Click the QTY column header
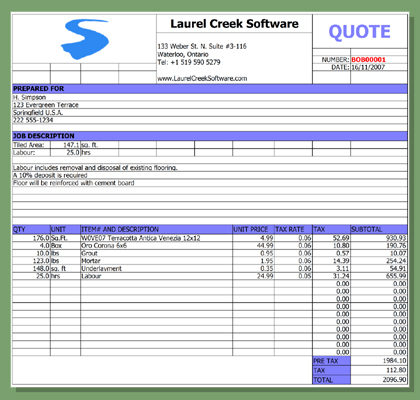The width and height of the screenshot is (420, 400). point(31,229)
